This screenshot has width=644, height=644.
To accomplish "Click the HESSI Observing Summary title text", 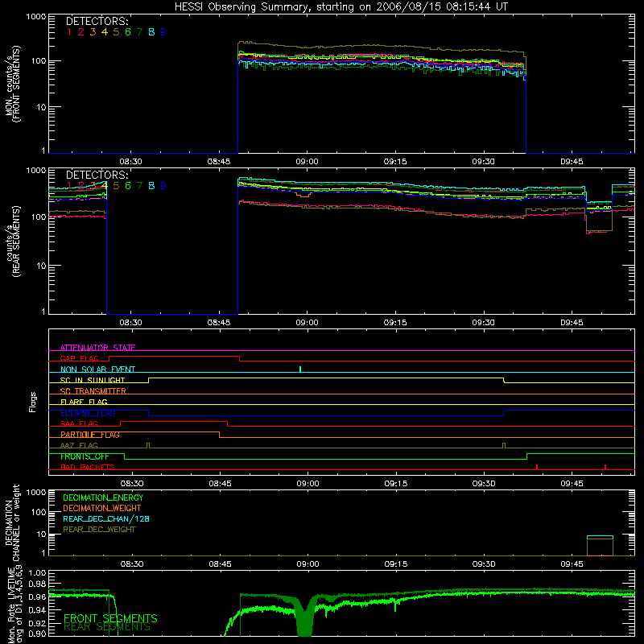I will [x=341, y=7].
